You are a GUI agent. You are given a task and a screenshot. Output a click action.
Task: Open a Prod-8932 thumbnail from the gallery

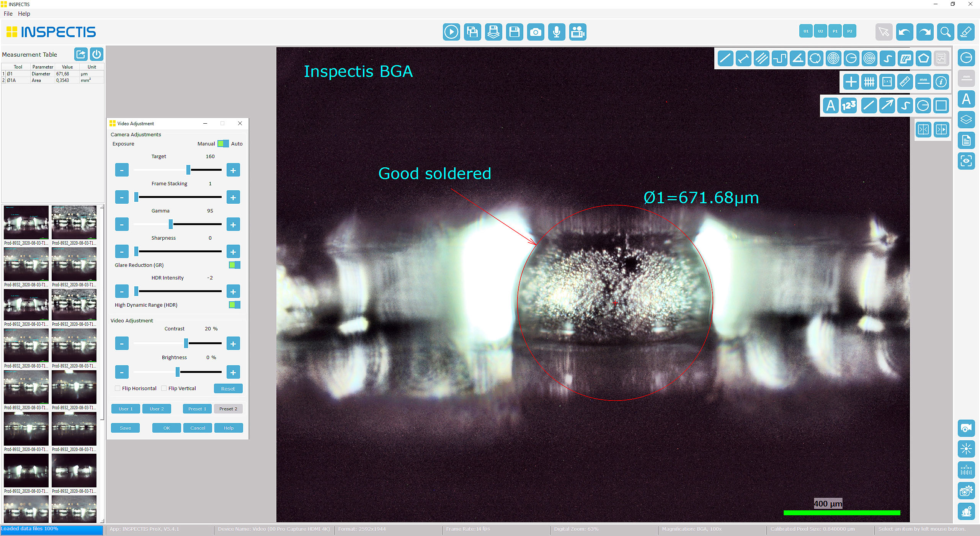point(26,221)
